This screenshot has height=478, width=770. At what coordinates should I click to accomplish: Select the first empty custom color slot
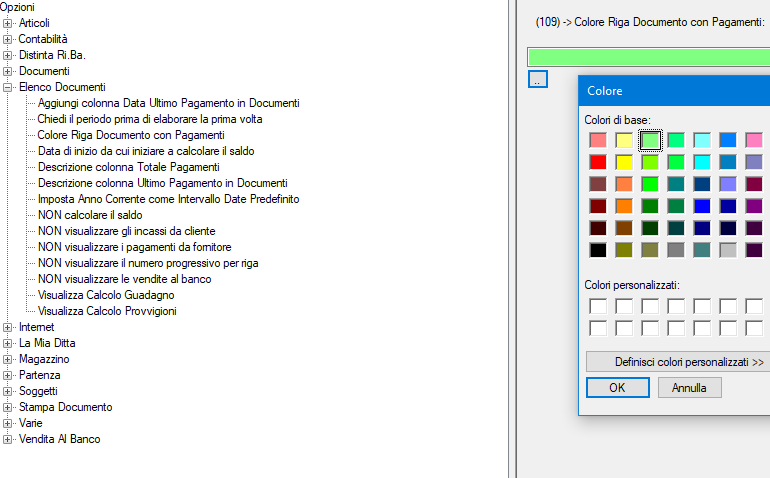pos(598,306)
